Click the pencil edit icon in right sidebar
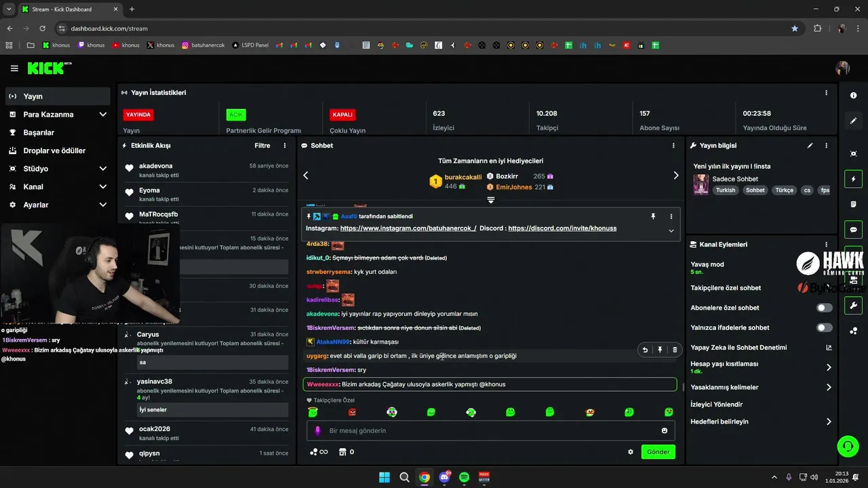Screen dimensions: 868x488 [x=853, y=121]
